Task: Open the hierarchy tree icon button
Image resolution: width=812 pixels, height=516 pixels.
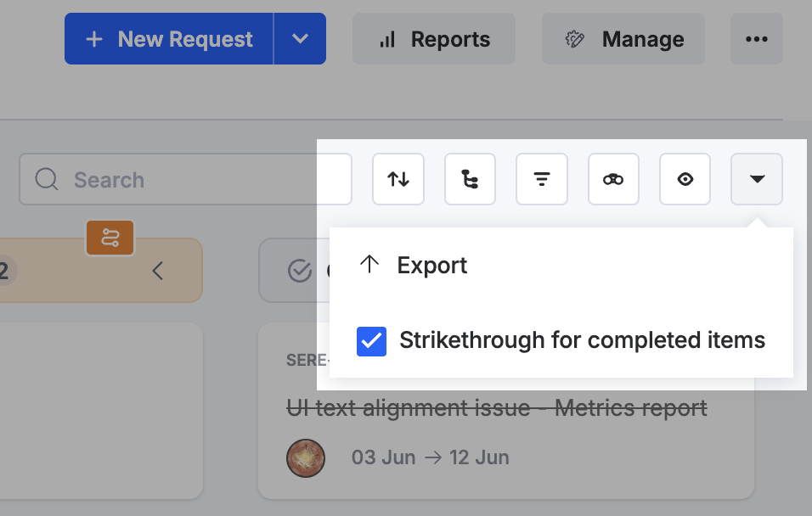Action: (470, 179)
